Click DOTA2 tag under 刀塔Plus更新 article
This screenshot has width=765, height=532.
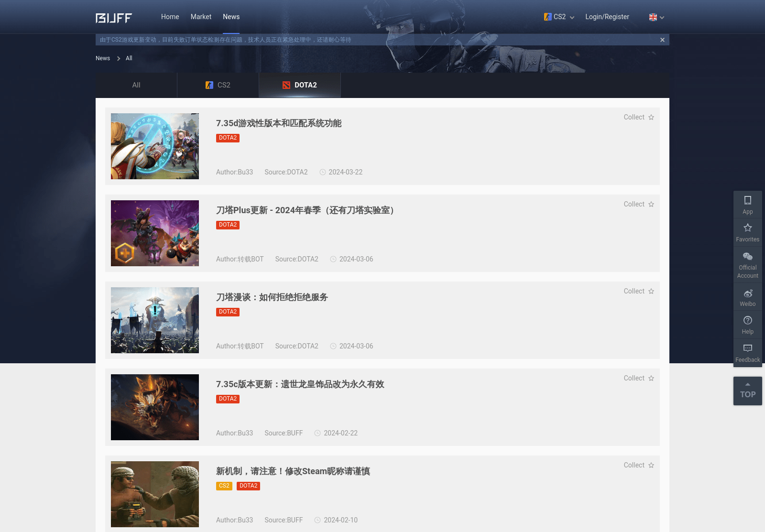click(x=228, y=225)
